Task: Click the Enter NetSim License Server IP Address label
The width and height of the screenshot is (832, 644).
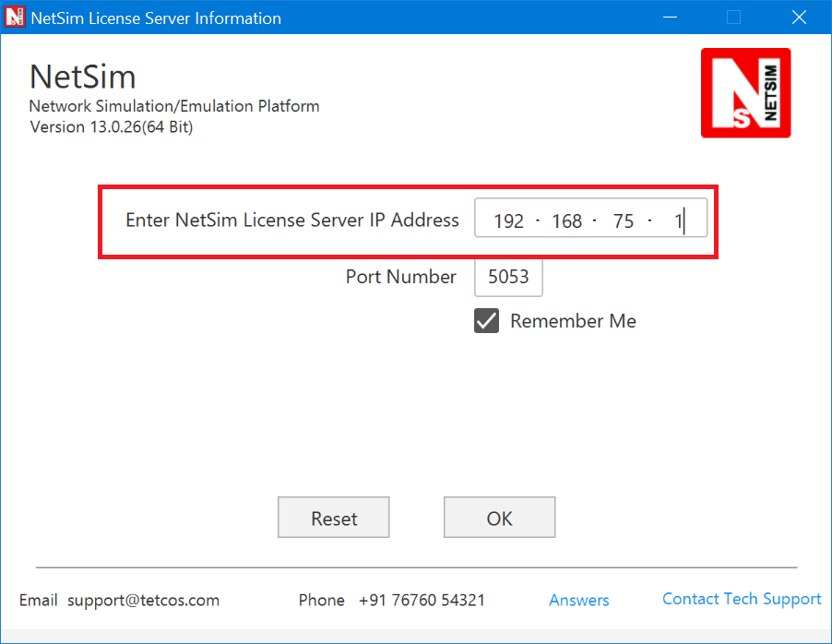Action: point(291,220)
